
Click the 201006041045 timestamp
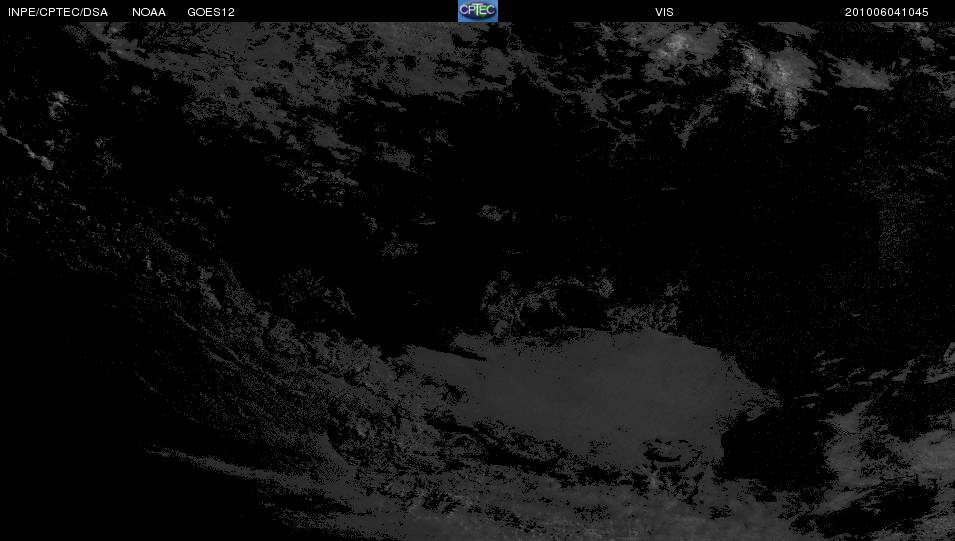[886, 12]
